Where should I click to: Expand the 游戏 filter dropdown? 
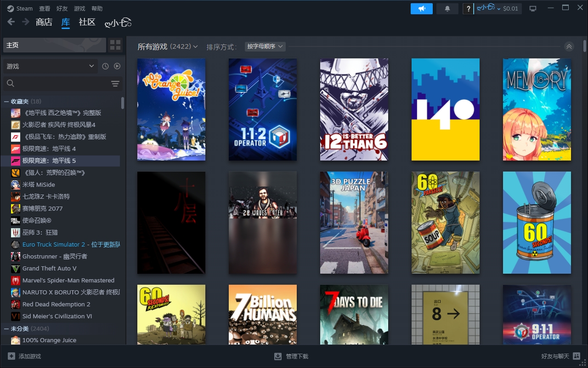click(51, 66)
